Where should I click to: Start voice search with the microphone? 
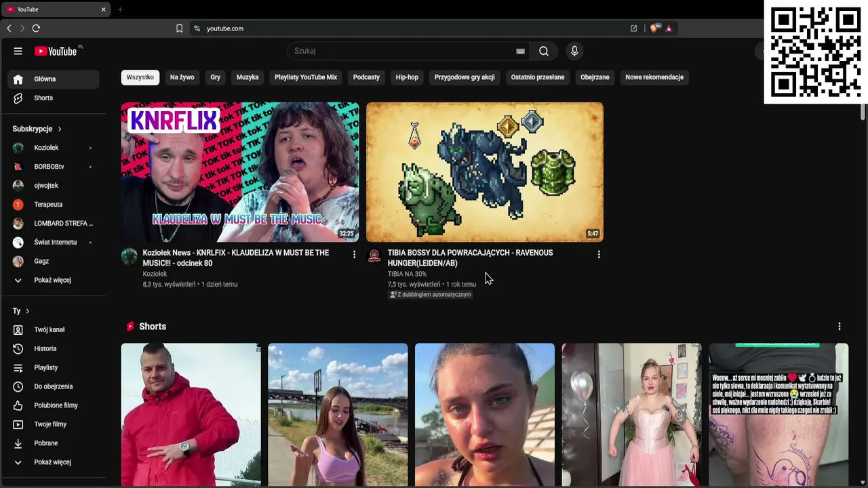point(574,51)
